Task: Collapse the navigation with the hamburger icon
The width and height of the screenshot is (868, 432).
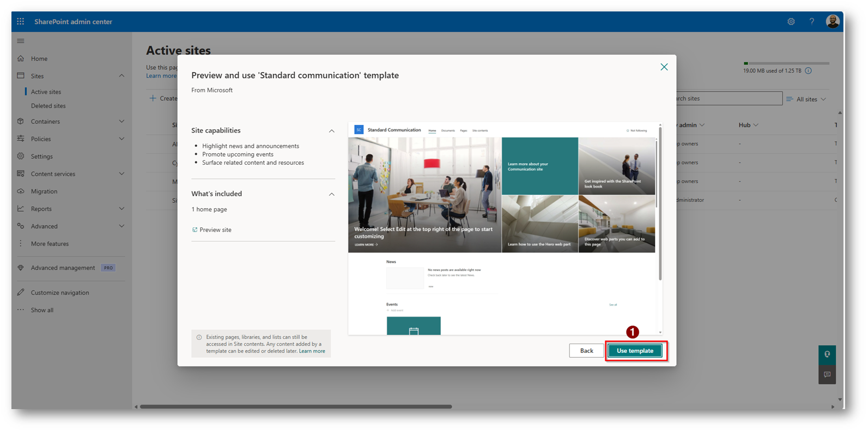Action: 21,41
